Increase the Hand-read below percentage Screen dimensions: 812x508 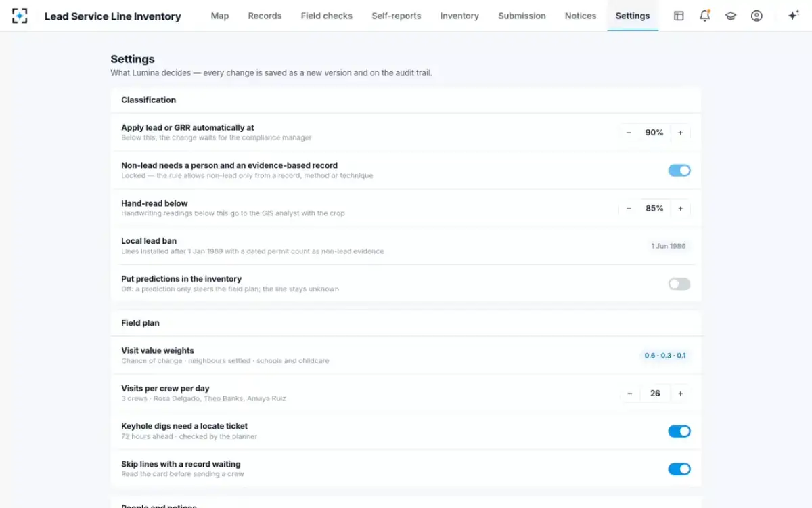681,209
